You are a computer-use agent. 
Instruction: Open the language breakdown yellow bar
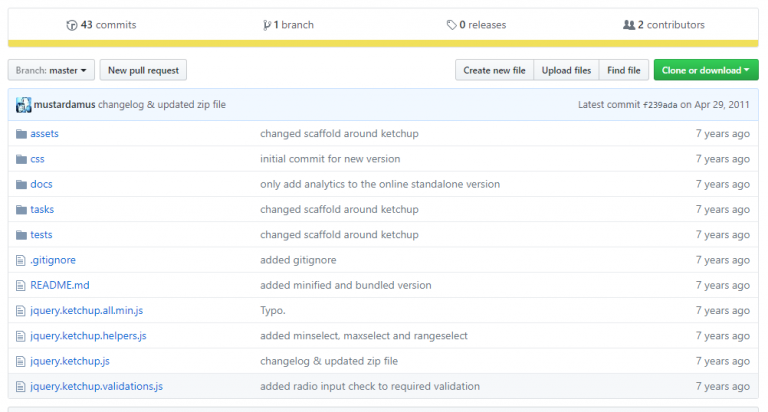tap(383, 44)
